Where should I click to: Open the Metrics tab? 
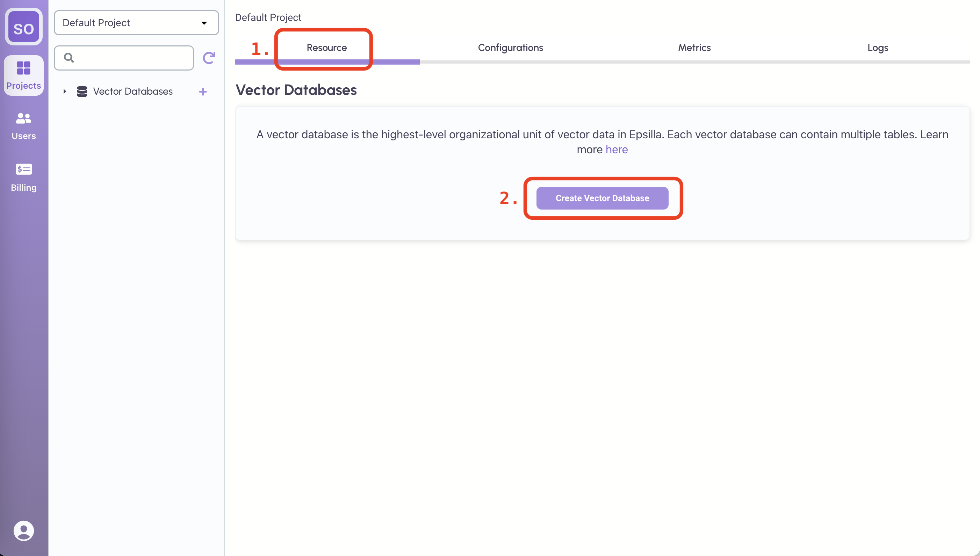694,48
